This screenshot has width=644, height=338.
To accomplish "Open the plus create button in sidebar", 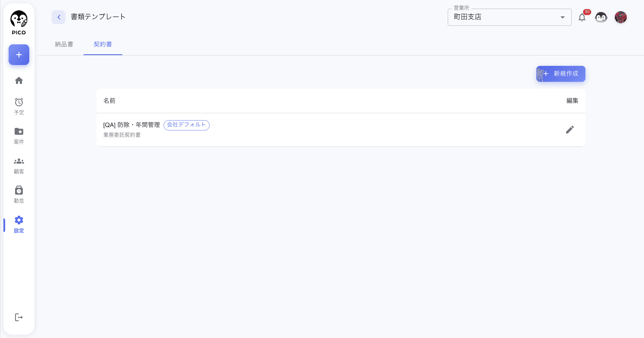I will tap(19, 55).
